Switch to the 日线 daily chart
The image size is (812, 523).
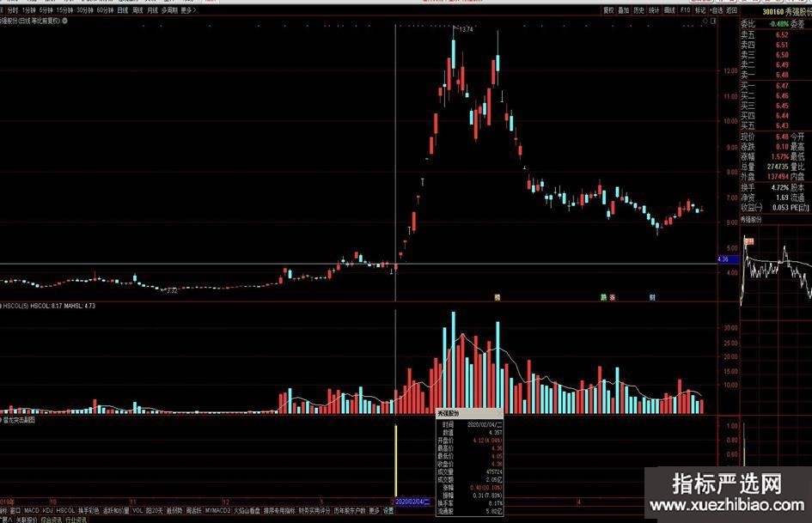click(123, 9)
